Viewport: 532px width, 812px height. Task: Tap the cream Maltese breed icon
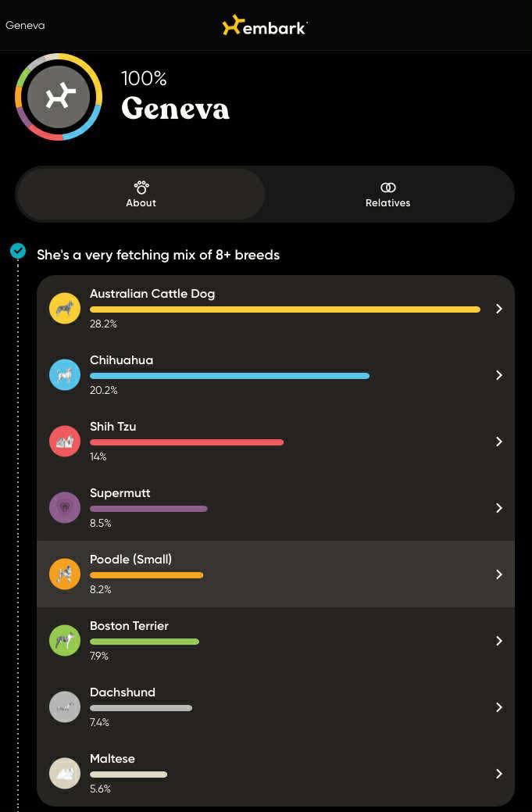click(65, 774)
